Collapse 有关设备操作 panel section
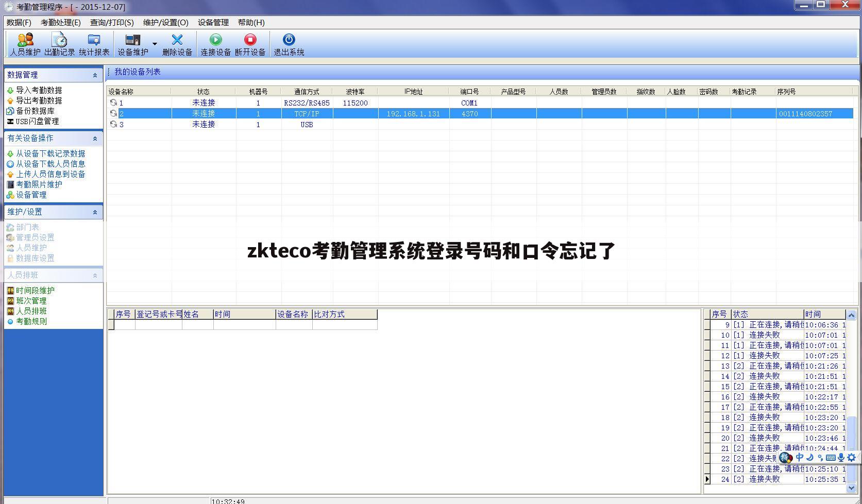 tap(95, 138)
